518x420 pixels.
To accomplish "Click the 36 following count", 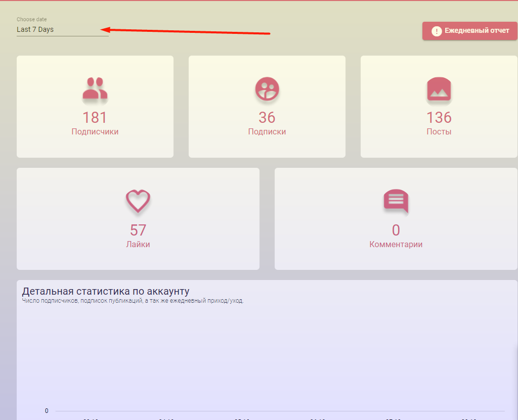I will [267, 118].
